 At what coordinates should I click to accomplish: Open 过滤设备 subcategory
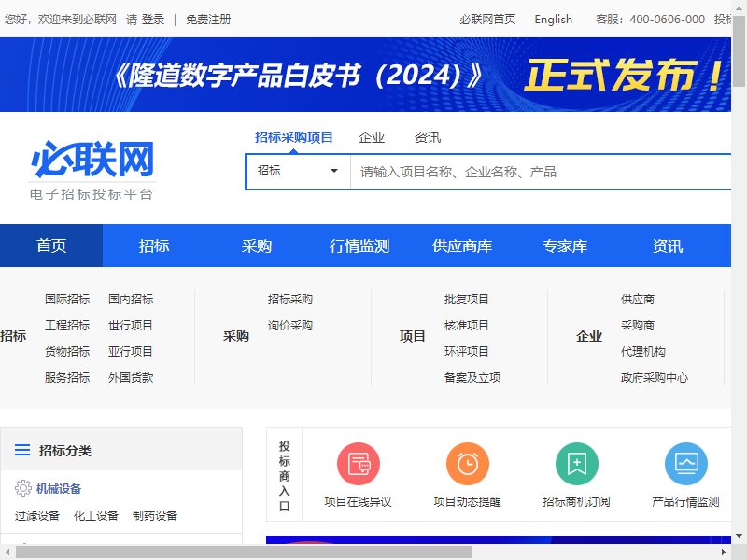(x=37, y=516)
